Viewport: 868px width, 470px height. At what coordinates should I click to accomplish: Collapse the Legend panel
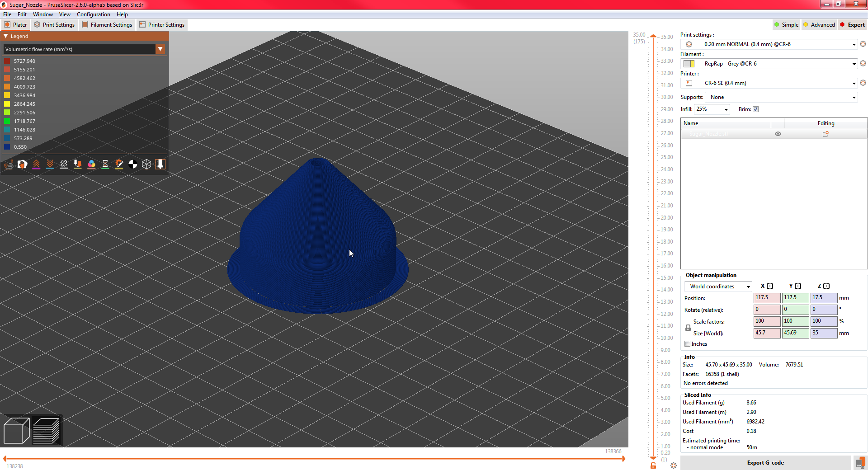point(6,36)
